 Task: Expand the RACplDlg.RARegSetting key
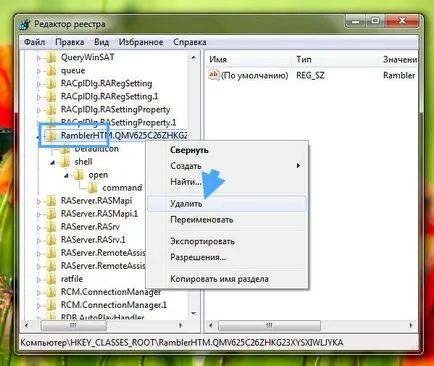pos(39,84)
